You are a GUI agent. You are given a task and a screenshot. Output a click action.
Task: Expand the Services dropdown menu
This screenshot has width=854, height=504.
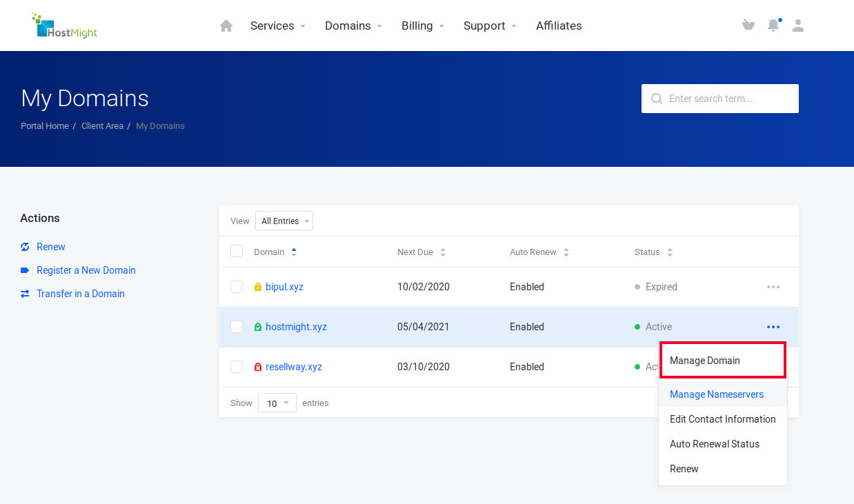tap(277, 26)
